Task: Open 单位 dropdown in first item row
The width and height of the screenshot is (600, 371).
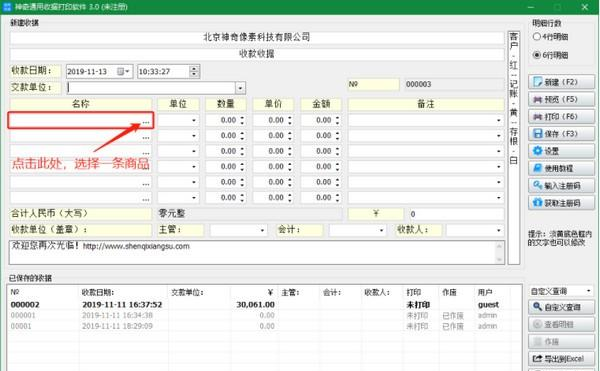Action: pos(194,120)
